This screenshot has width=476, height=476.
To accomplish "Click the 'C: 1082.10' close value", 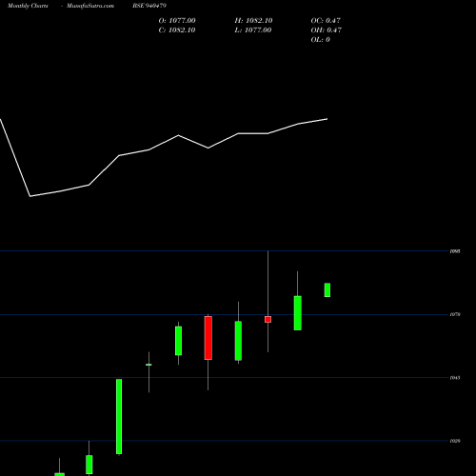I will pos(177,30).
